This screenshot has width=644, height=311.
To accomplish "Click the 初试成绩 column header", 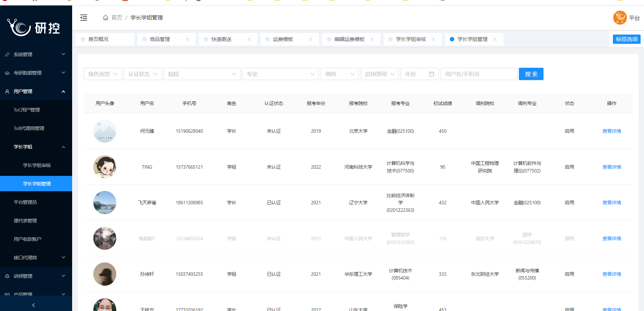I will tap(443, 103).
